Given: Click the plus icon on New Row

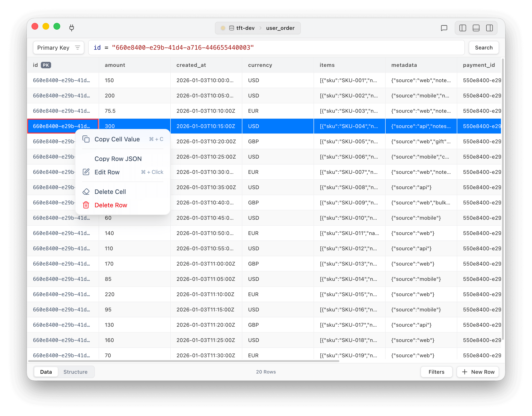Looking at the screenshot, I should (x=464, y=372).
